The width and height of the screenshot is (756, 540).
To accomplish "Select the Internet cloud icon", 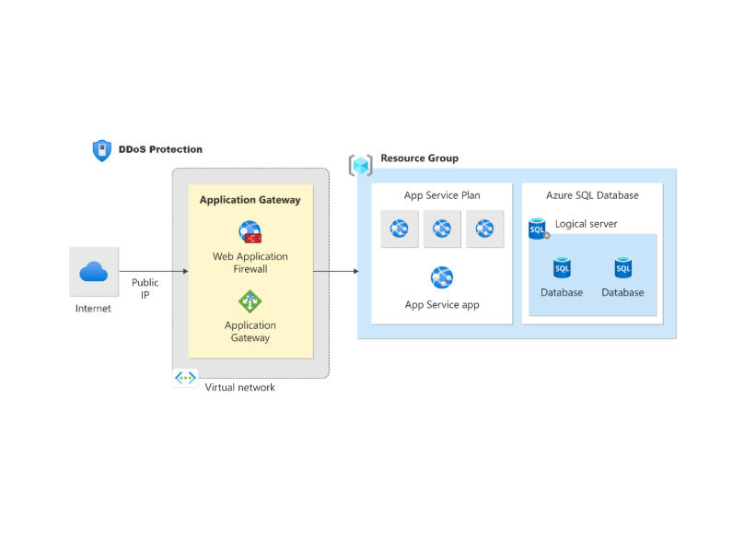I will (94, 272).
